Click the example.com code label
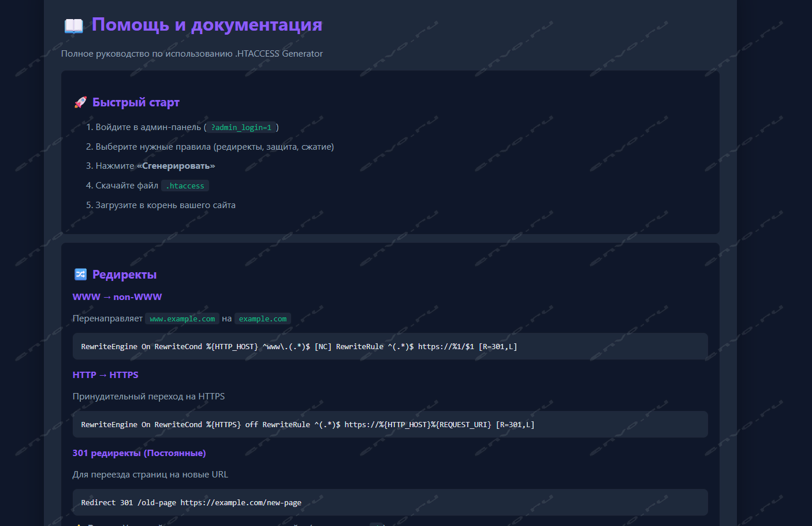 coord(263,319)
